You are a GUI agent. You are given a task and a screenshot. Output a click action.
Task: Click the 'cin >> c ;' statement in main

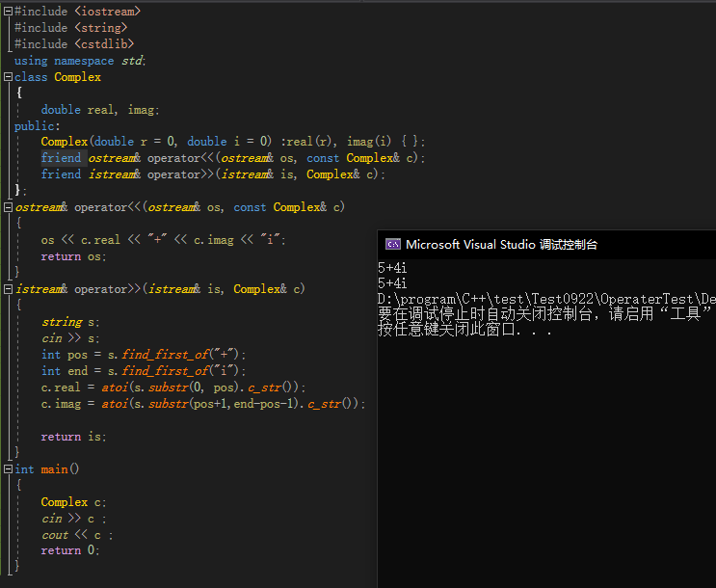point(74,519)
